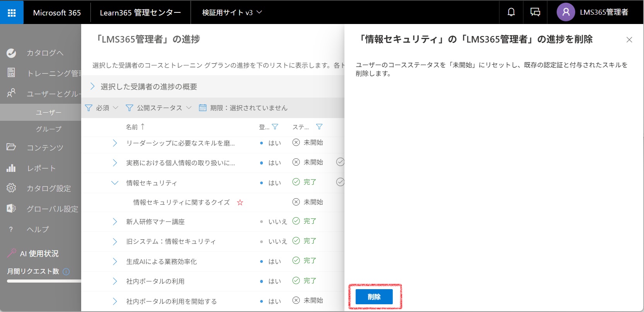The width and height of the screenshot is (644, 312).
Task: Open the 必須 filter dropdown
Action: (x=102, y=108)
